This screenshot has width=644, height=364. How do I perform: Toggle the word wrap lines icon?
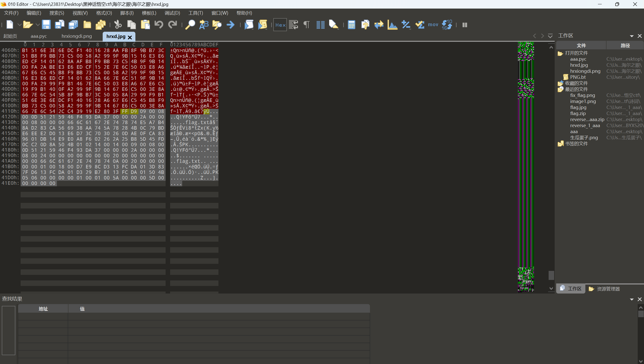(293, 25)
